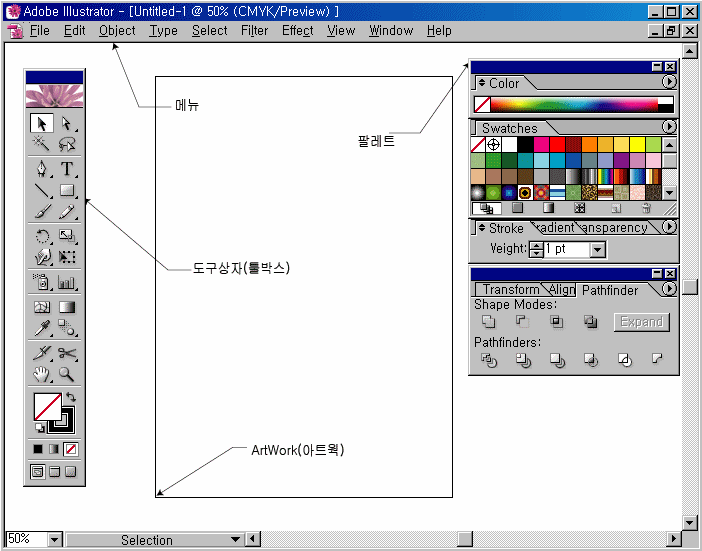Cycle the Color panel options arrows
This screenshot has height=551, width=702.
coord(482,83)
